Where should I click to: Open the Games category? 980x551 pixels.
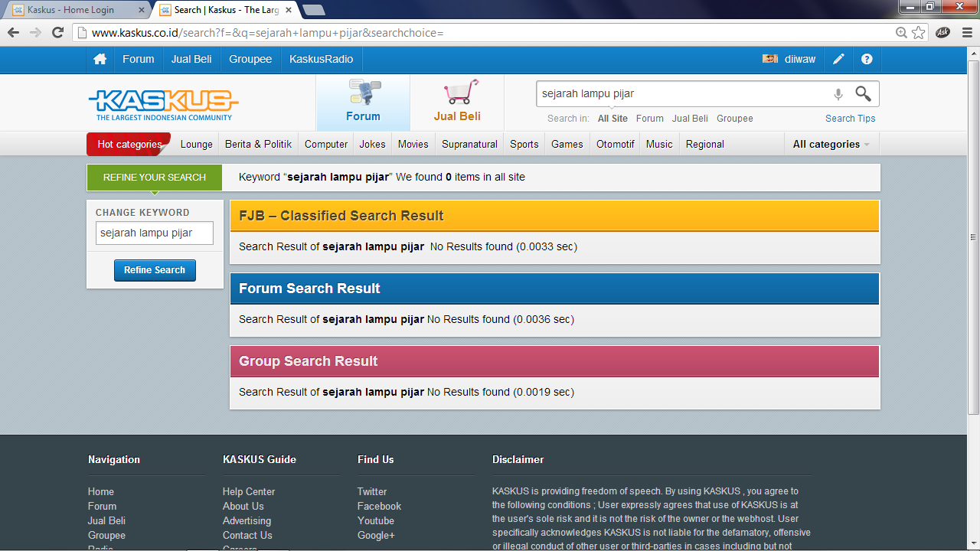(567, 144)
